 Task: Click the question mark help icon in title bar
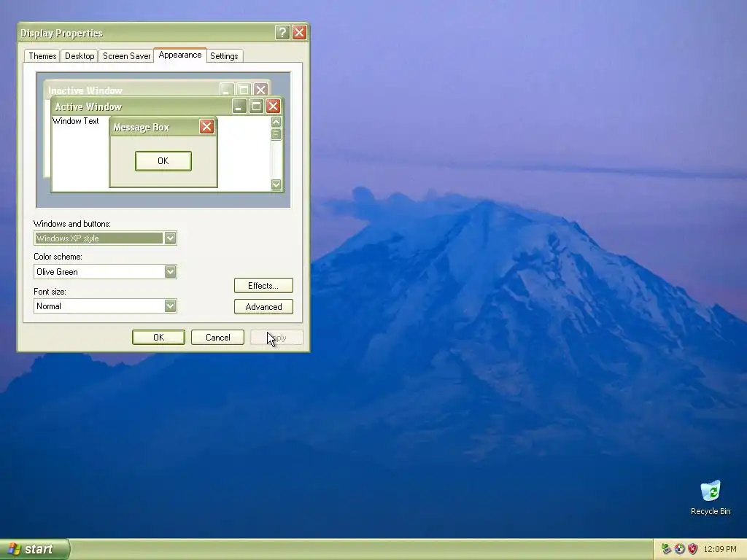tap(282, 32)
